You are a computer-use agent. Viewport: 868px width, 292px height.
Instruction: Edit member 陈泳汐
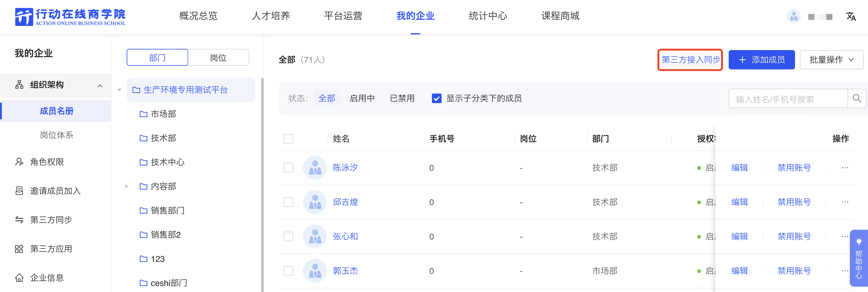[x=739, y=168]
